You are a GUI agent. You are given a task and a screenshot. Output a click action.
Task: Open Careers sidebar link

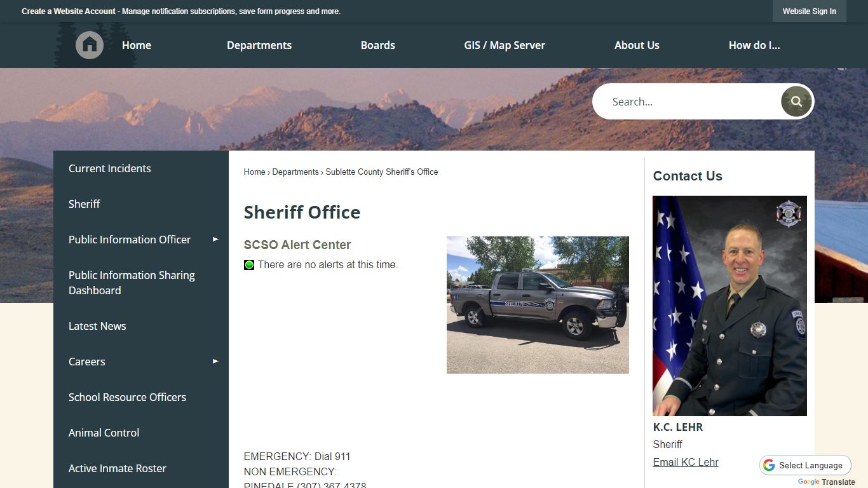coord(87,362)
